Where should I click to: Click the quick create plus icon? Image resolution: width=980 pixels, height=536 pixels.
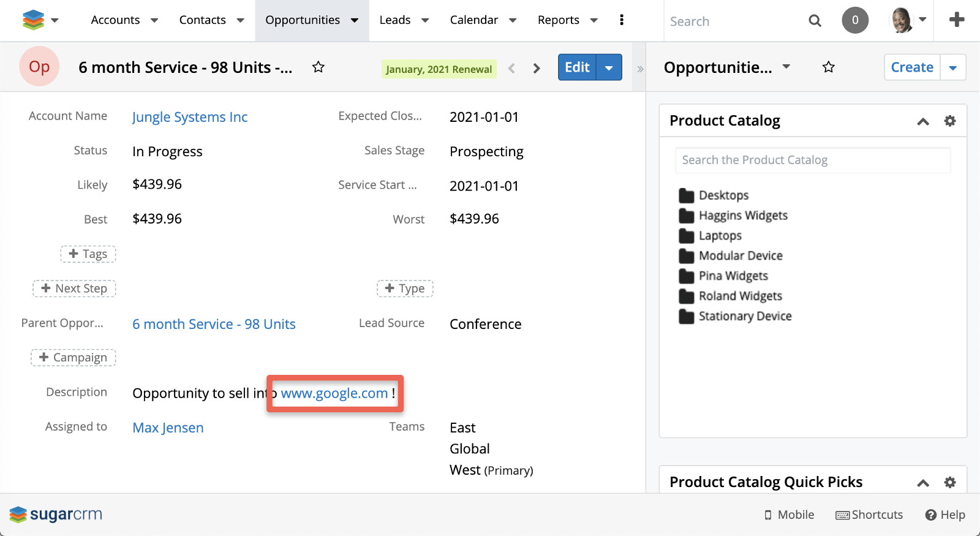[x=956, y=20]
